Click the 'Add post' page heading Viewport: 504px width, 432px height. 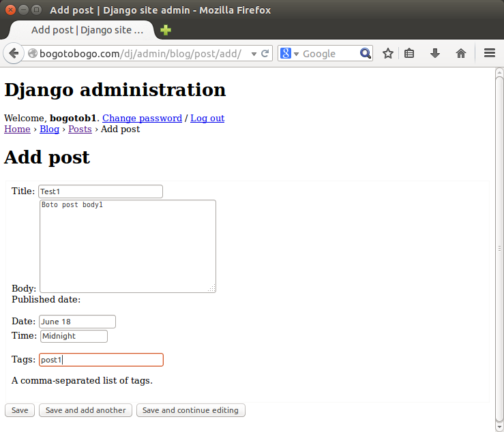pos(47,157)
